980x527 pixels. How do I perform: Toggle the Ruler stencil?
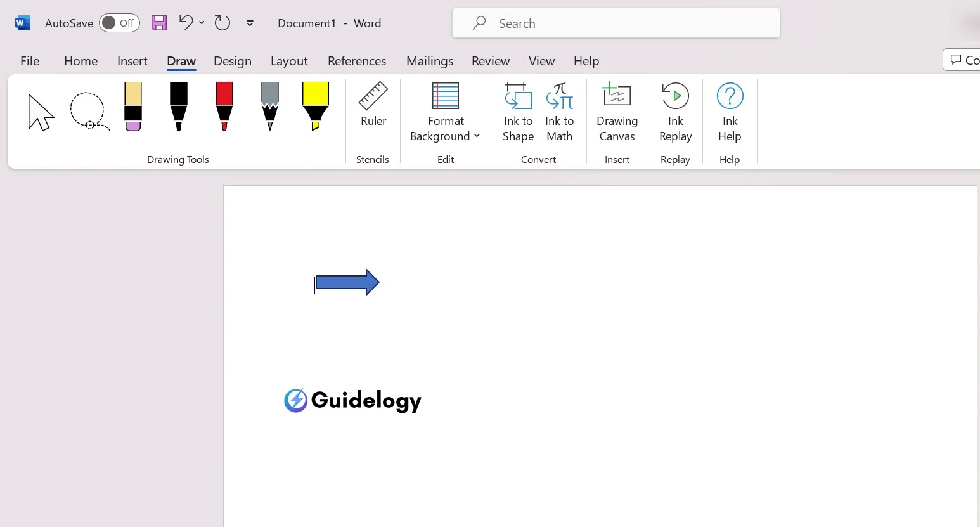pyautogui.click(x=373, y=105)
